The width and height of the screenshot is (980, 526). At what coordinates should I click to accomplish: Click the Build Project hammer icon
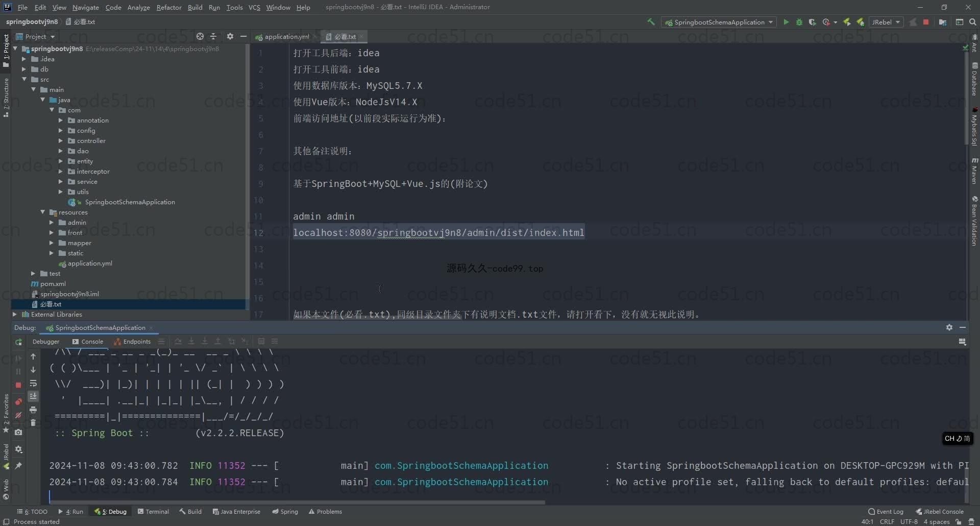coord(651,22)
